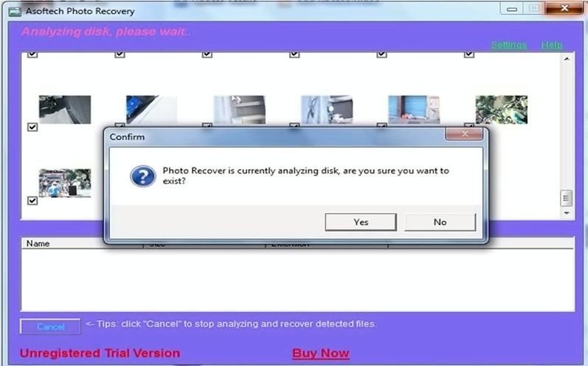
Task: Toggle the fifth checkbox in top row
Action: click(x=381, y=55)
